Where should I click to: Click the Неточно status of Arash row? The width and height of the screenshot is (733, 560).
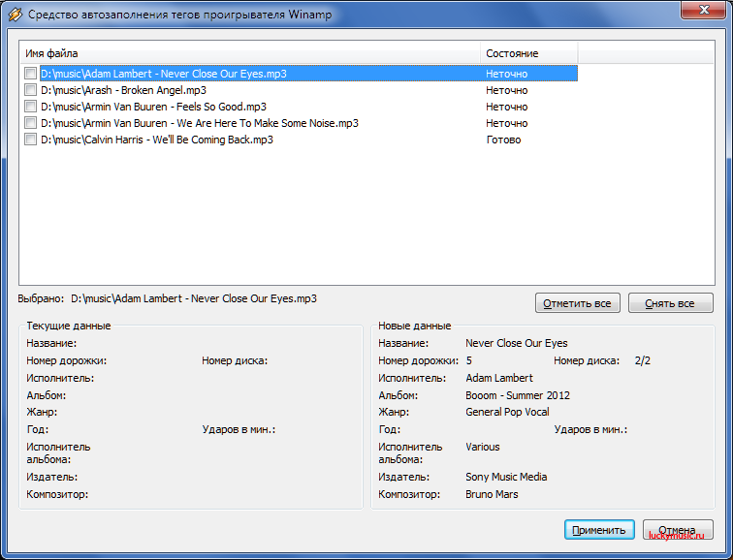[507, 90]
